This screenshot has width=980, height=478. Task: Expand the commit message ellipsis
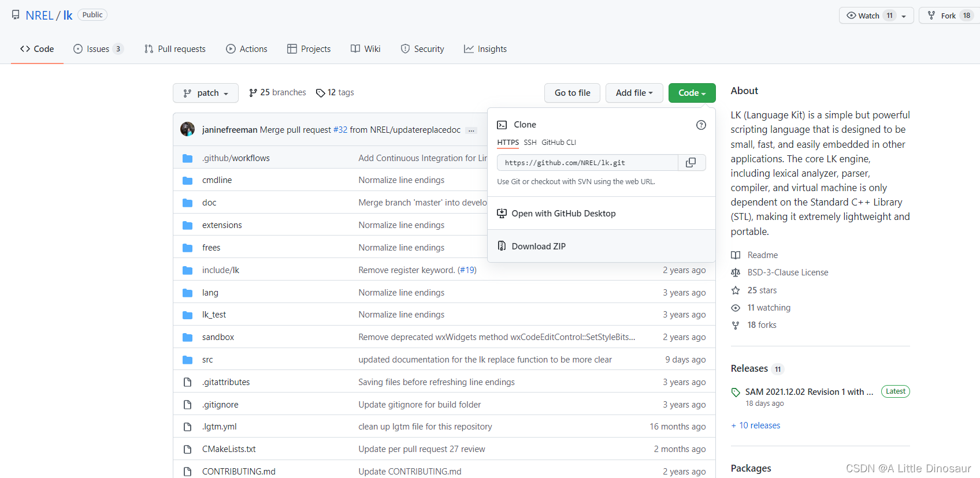click(472, 130)
